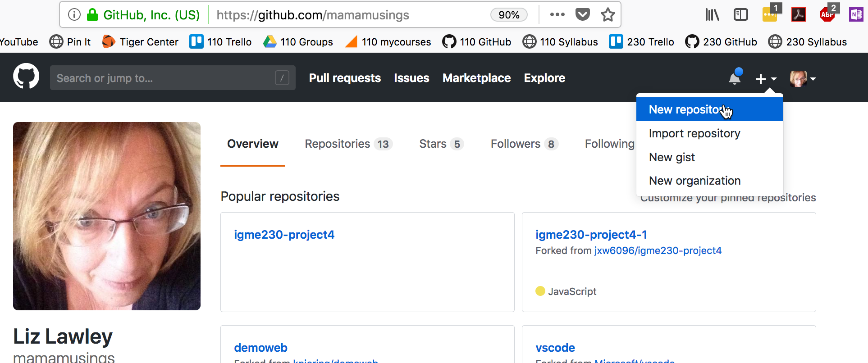The height and width of the screenshot is (363, 868).
Task: Open the 110 Groups bookmark
Action: click(x=298, y=42)
